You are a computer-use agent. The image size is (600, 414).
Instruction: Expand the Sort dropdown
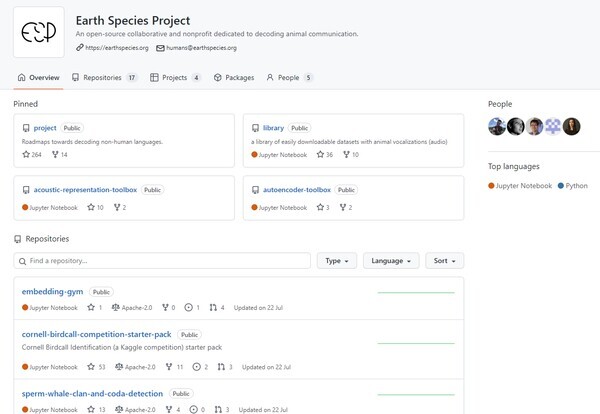(444, 261)
